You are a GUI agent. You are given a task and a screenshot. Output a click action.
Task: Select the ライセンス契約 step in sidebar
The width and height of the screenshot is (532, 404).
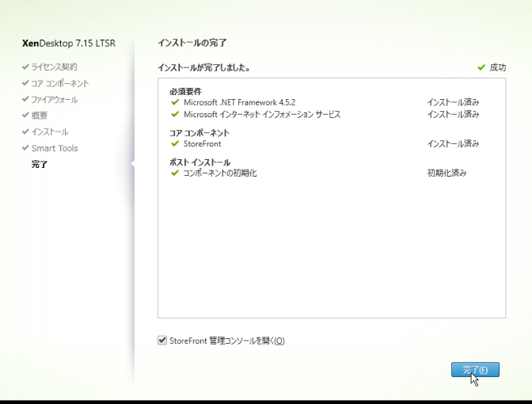coord(55,67)
